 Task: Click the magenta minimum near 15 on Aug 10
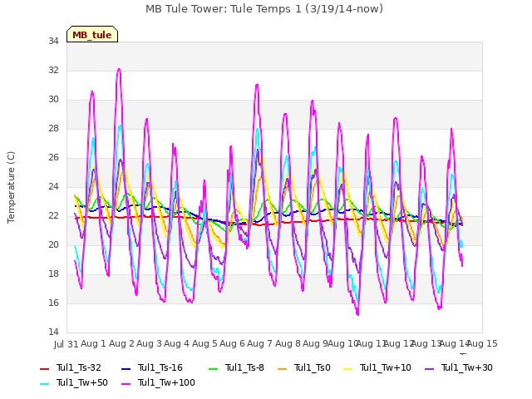[357, 314]
